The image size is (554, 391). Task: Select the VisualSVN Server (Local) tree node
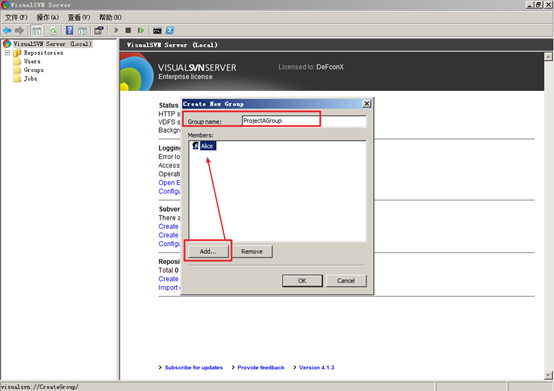(52, 44)
